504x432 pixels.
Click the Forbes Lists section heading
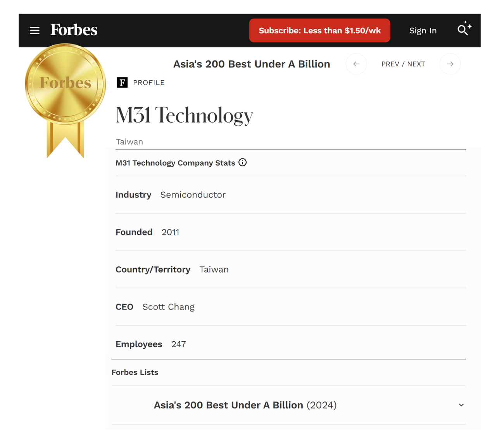[x=135, y=372]
